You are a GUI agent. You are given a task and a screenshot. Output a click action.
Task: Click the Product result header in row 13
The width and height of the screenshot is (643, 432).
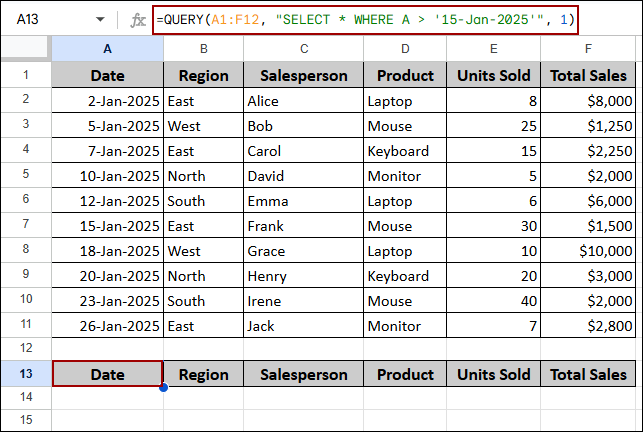point(405,374)
